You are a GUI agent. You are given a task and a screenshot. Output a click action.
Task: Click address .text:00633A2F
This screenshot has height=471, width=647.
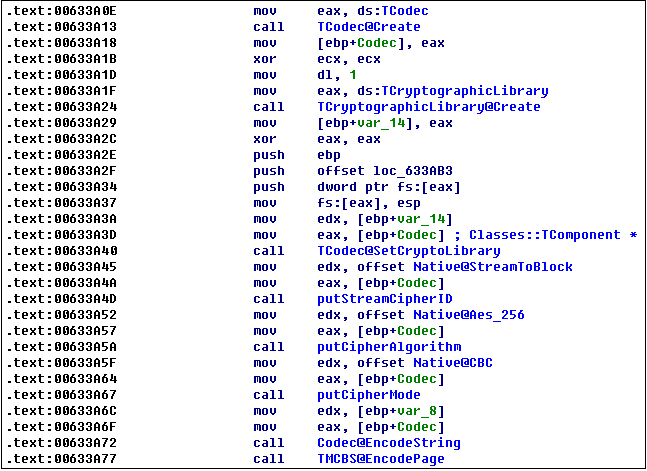62,171
